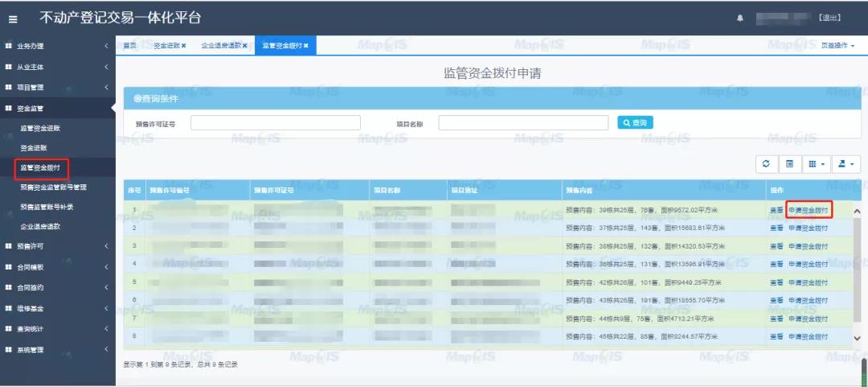Expand the 预售许可 sidebar menu
The width and height of the screenshot is (868, 387).
point(106,246)
